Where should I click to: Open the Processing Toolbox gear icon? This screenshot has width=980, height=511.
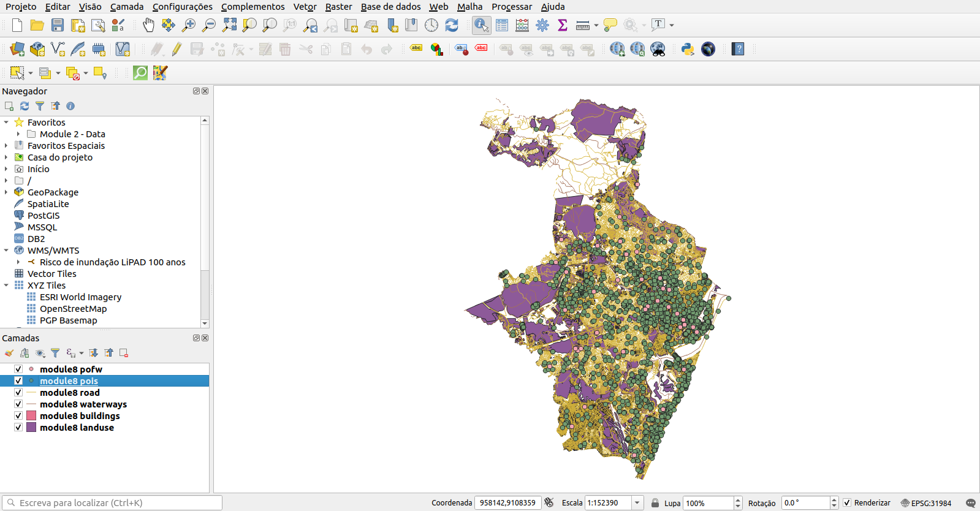click(542, 25)
